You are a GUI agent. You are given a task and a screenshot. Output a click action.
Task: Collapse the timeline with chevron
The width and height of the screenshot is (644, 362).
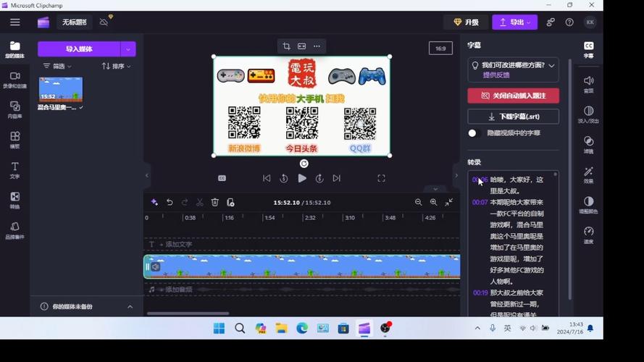pos(435,189)
